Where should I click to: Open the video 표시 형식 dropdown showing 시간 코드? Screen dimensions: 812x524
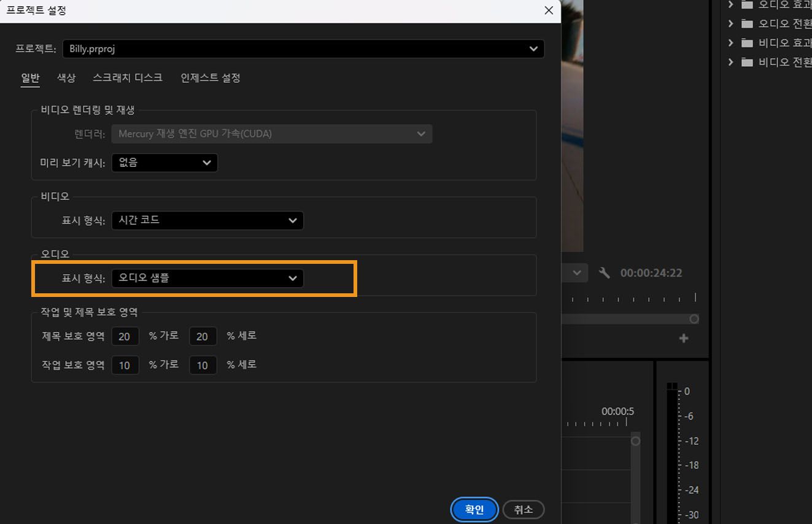click(207, 220)
